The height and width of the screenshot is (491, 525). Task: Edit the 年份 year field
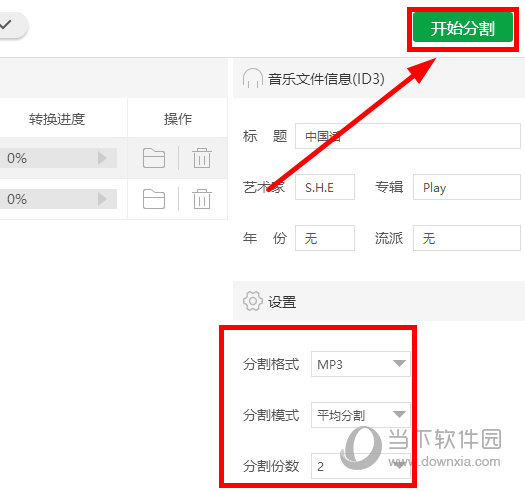click(325, 238)
